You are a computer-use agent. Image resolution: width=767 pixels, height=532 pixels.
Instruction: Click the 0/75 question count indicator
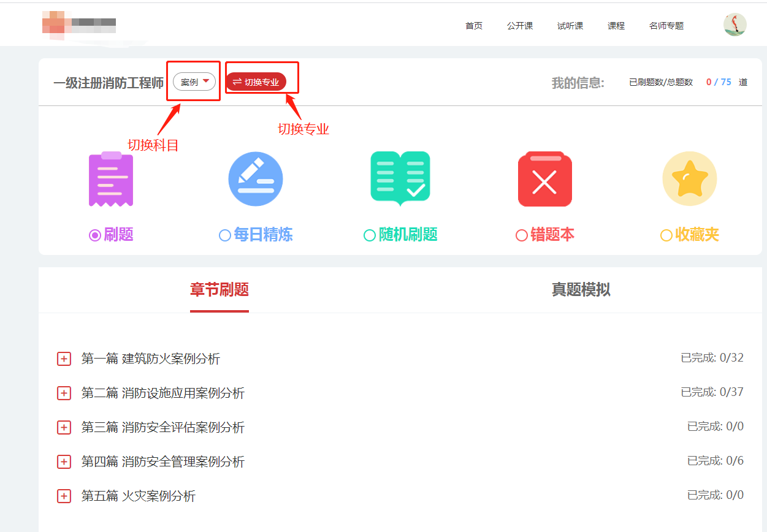click(x=718, y=81)
